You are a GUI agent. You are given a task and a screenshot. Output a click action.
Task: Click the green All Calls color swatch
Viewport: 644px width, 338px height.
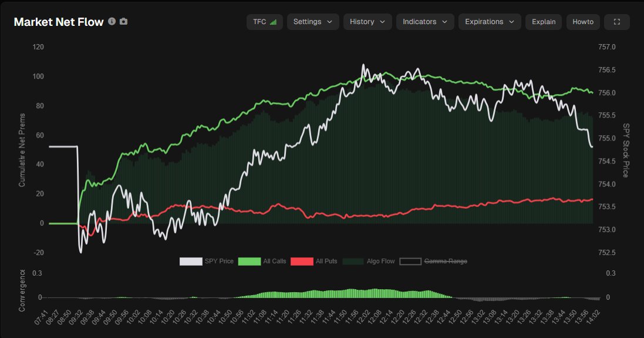click(x=249, y=261)
